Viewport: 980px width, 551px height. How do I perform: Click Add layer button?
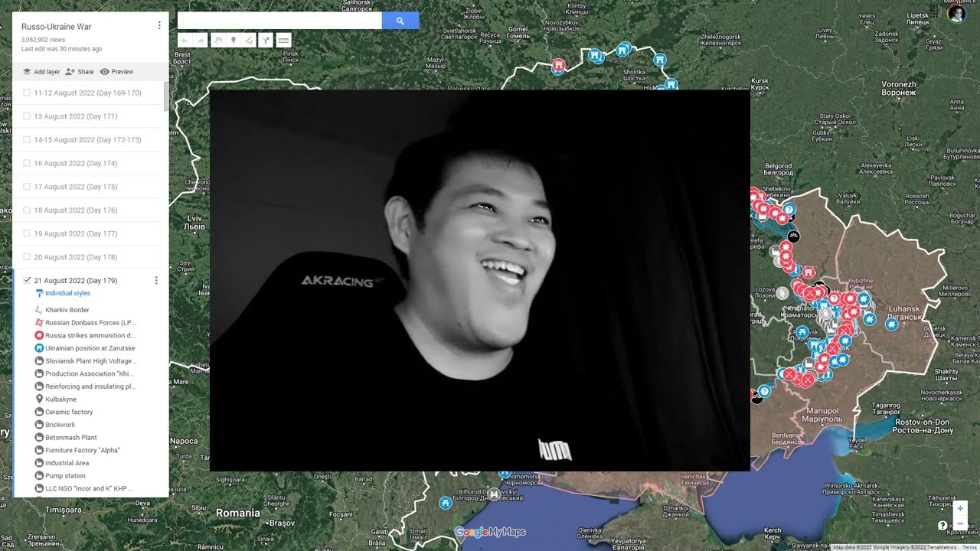click(41, 72)
